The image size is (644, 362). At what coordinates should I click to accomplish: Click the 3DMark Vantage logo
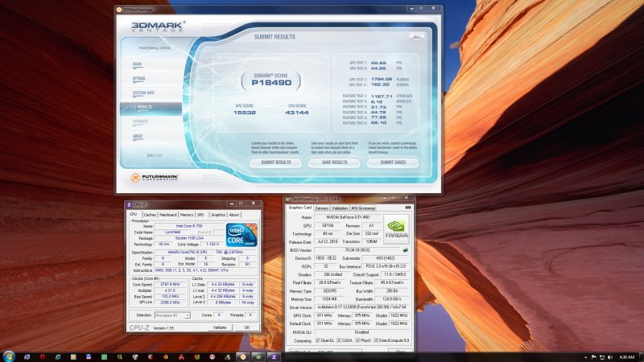pos(158,27)
